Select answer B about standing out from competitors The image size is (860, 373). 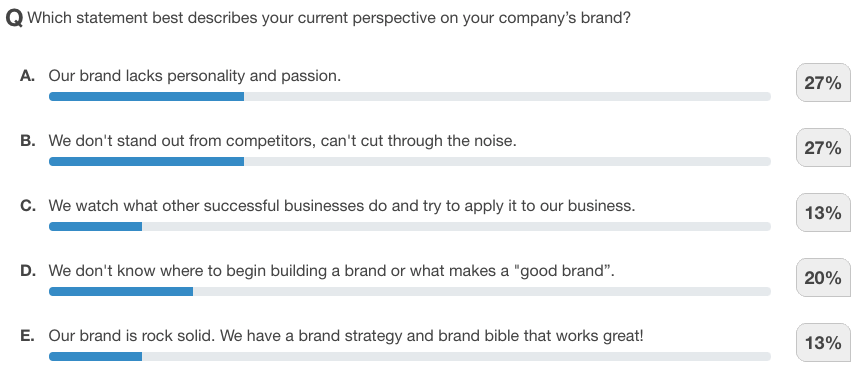pyautogui.click(x=282, y=141)
